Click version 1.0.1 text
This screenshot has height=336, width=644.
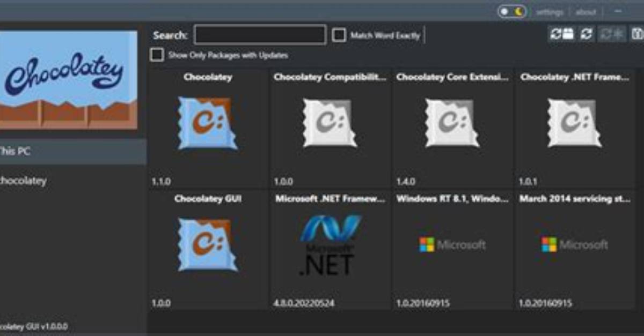click(x=528, y=182)
